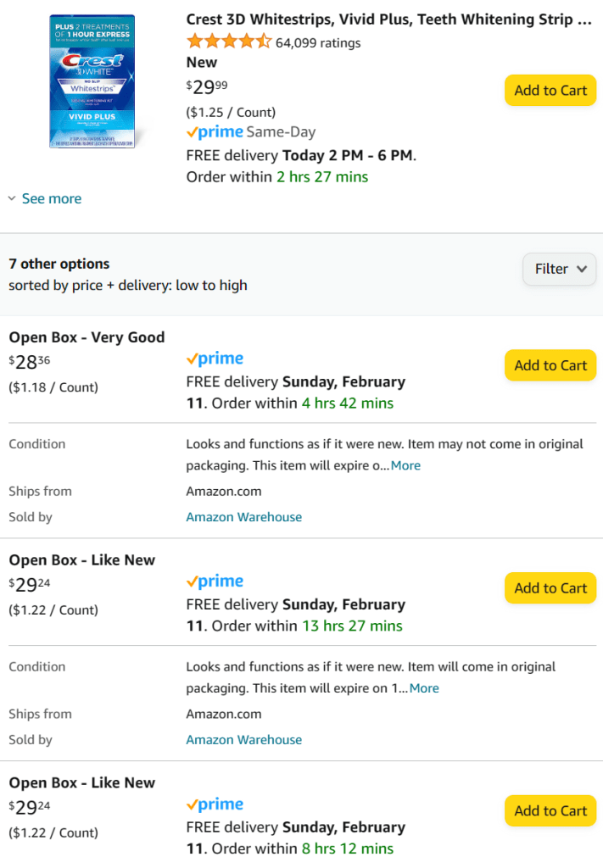Open the Filter dropdown
This screenshot has height=868, width=603.
pos(560,269)
